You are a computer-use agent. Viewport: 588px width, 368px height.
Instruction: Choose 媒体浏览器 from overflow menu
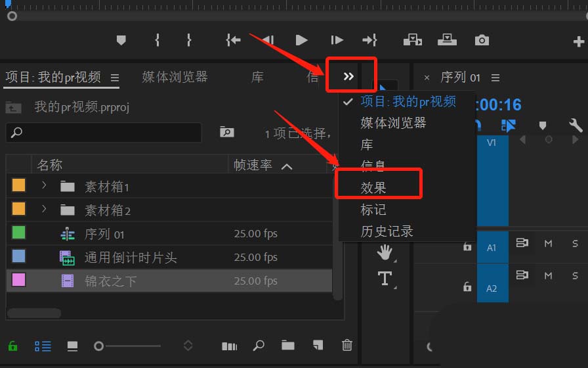tap(393, 123)
